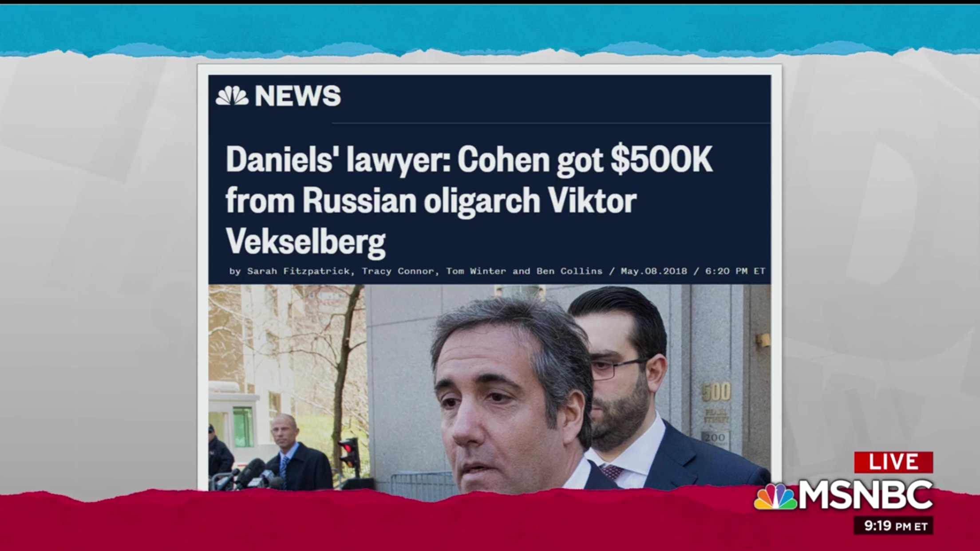Click the dark blue article header banner
This screenshot has height=551, width=980.
[490, 179]
